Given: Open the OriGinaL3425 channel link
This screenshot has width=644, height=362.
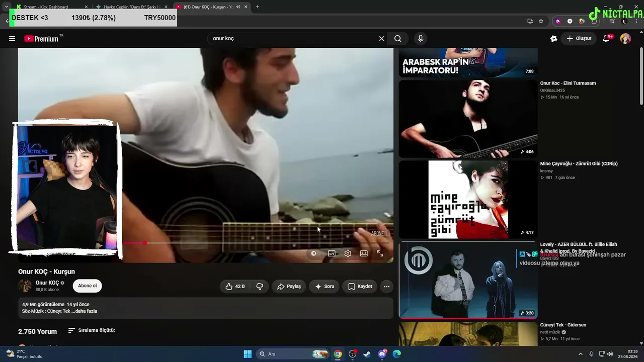Looking at the screenshot, I should coord(552,90).
